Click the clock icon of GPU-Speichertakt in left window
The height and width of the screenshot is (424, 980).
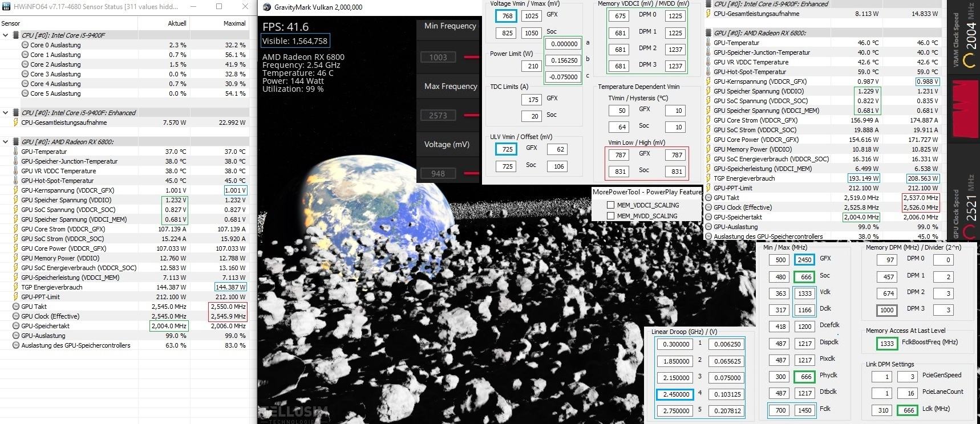pyautogui.click(x=15, y=326)
